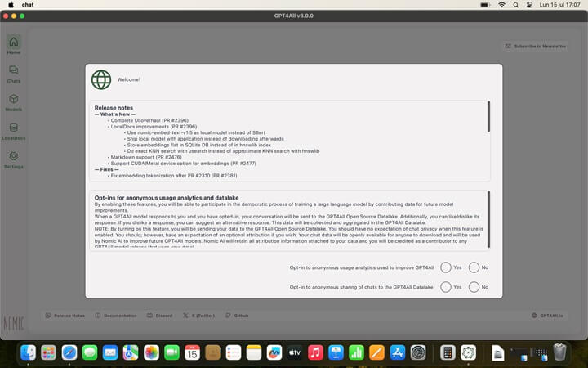
Task: Open the Chats view in the sidebar
Action: (14, 74)
